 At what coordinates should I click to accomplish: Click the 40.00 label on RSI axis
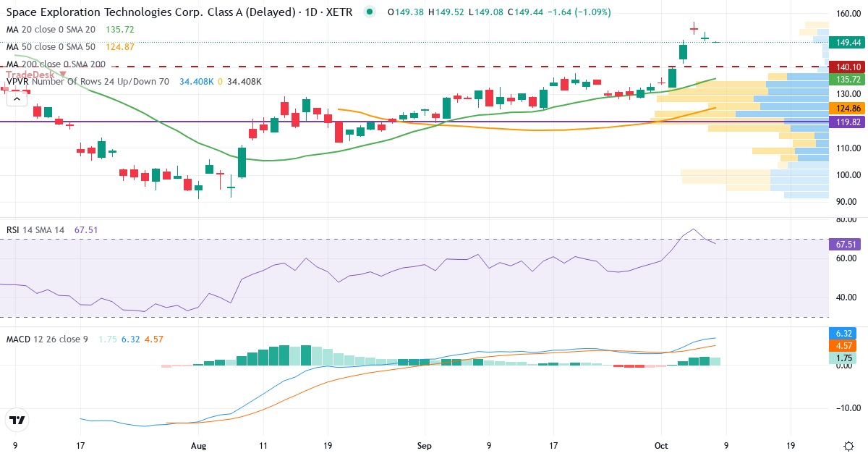coord(847,297)
